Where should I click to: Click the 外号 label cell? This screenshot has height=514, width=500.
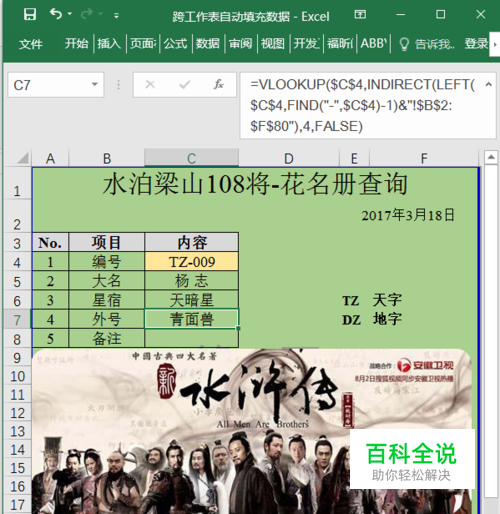tap(106, 319)
